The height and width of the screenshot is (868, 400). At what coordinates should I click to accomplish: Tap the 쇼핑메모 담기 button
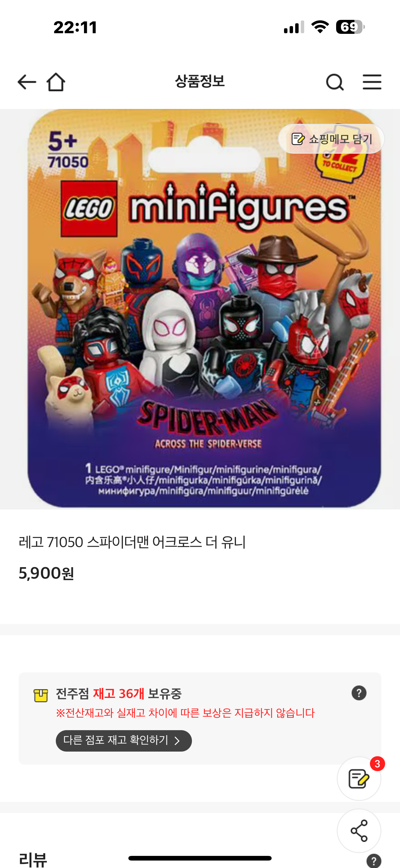[x=331, y=139]
